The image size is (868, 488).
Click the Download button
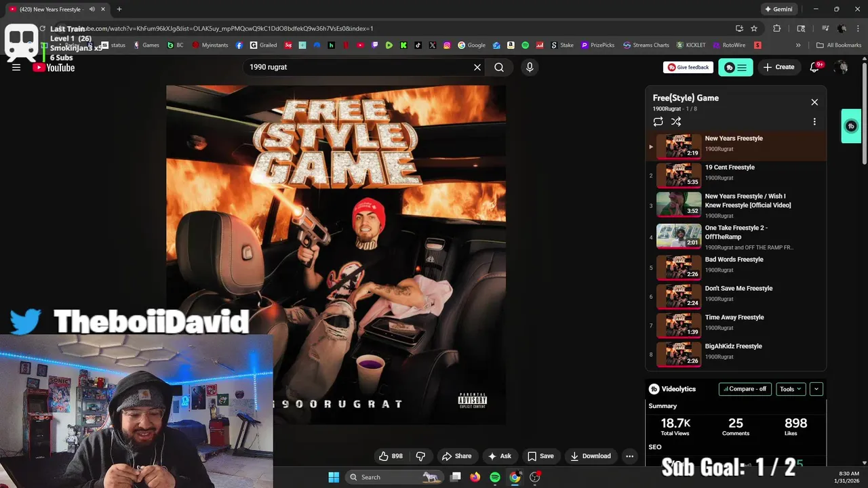[590, 456]
